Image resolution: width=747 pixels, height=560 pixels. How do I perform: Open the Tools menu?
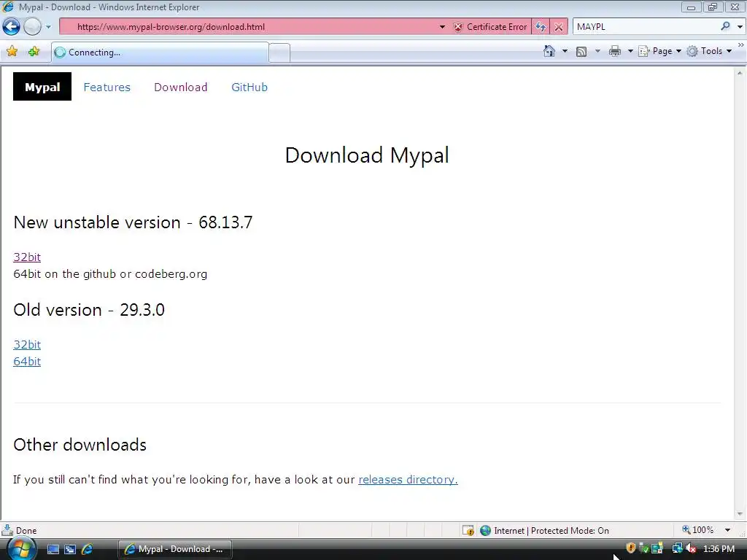(x=709, y=51)
